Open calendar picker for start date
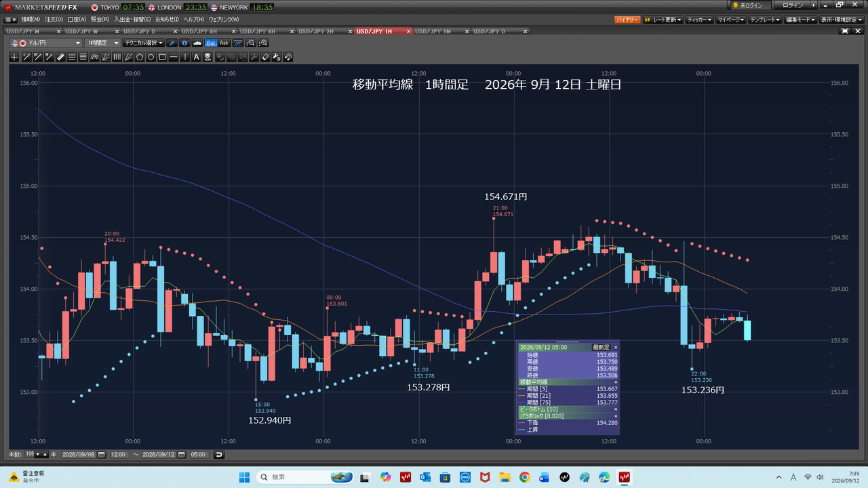This screenshot has height=488, width=868. point(101,454)
